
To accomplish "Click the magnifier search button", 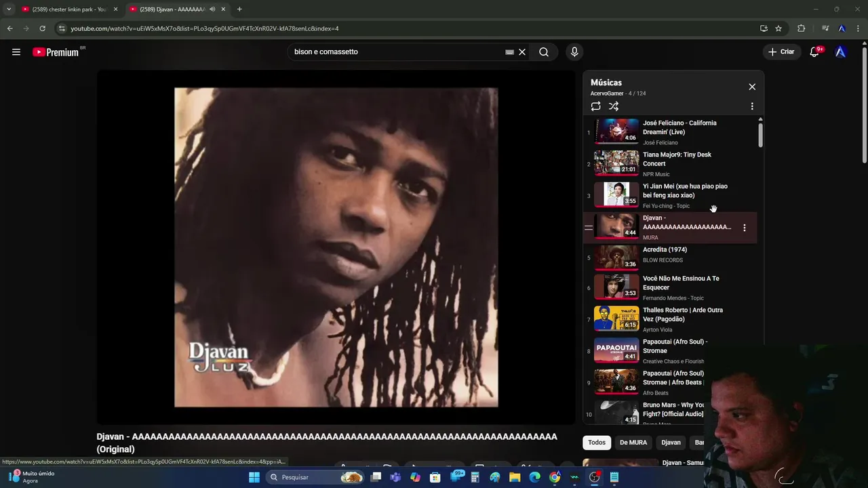I will pyautogui.click(x=544, y=52).
